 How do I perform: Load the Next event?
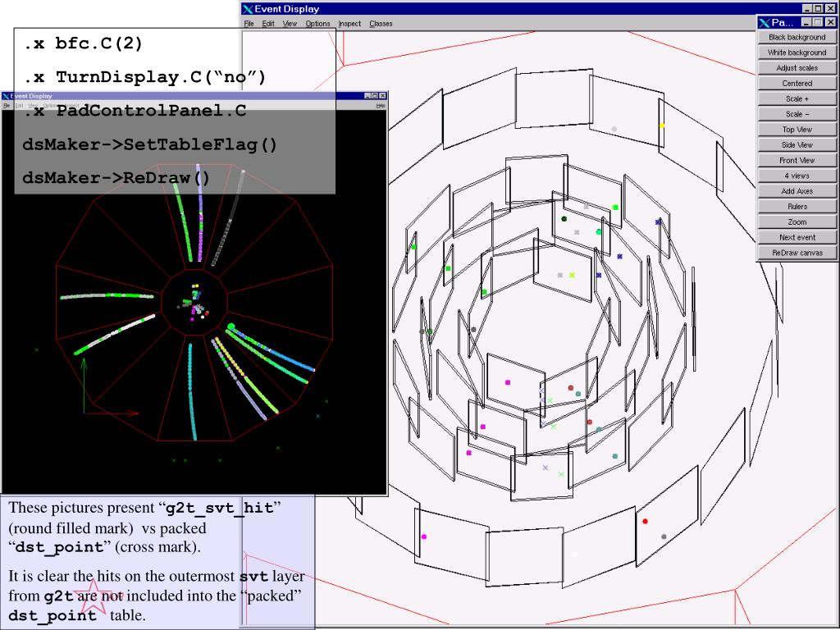tap(797, 237)
